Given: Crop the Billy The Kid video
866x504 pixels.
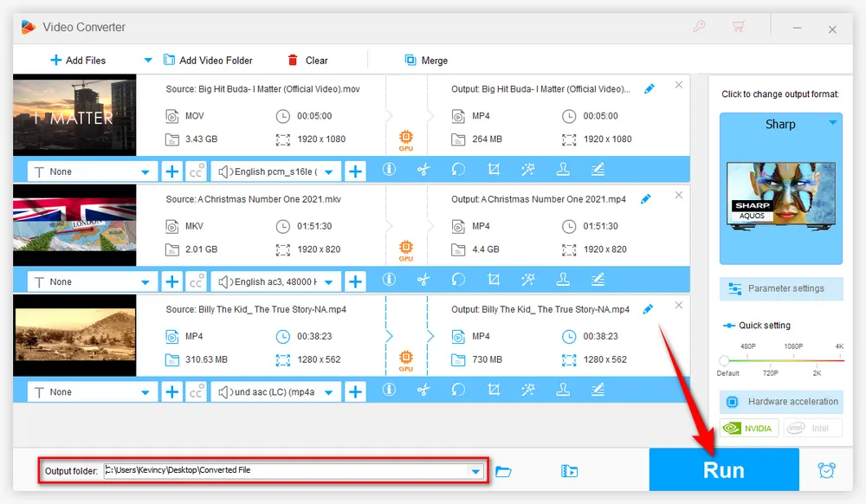Looking at the screenshot, I should (x=494, y=390).
